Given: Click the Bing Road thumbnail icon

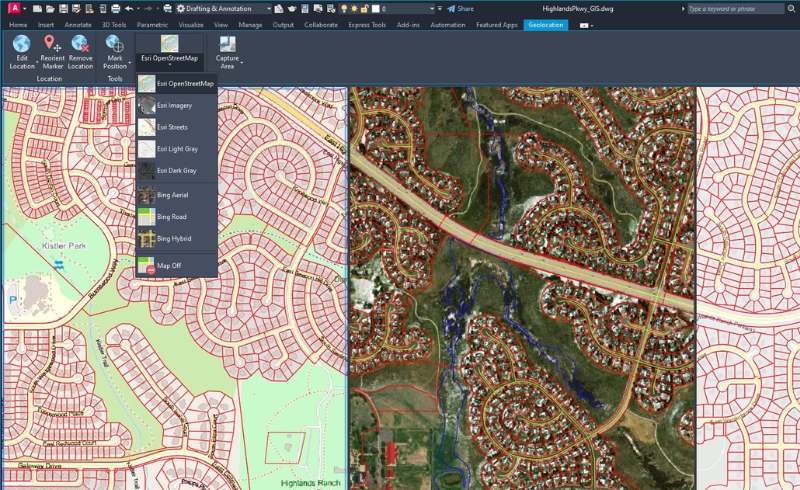Looking at the screenshot, I should coord(146,217).
